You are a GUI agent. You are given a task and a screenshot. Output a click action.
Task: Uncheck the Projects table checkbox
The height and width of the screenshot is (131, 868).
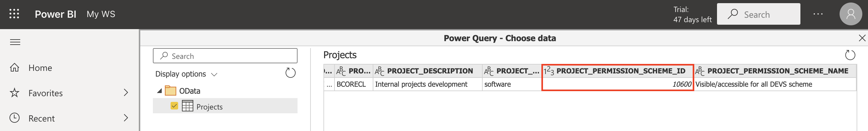(x=174, y=106)
